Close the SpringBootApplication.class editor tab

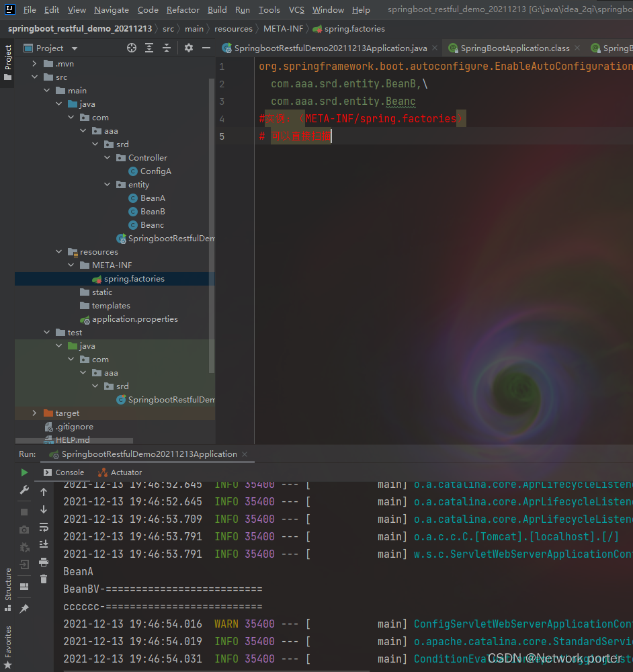[577, 48]
